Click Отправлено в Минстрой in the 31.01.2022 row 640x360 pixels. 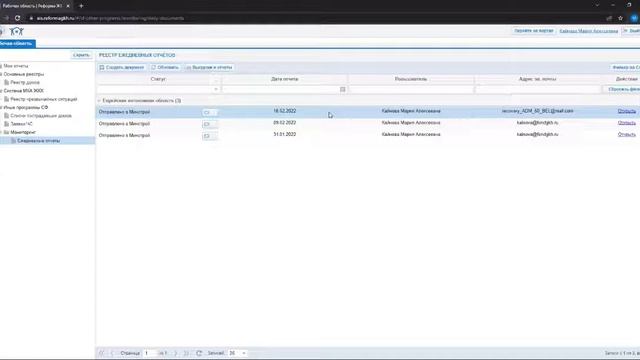click(124, 136)
